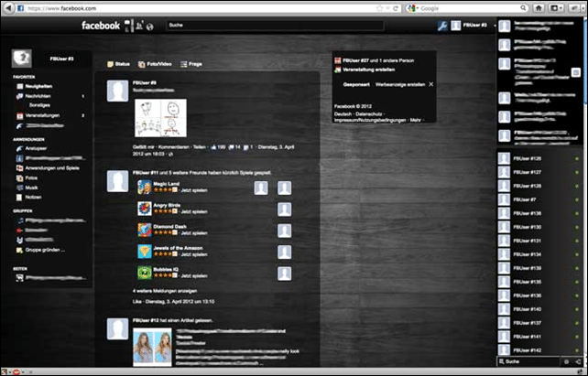This screenshot has width=588, height=376.
Task: Click Veranstaltung erstellen in the right box
Action: pos(368,70)
